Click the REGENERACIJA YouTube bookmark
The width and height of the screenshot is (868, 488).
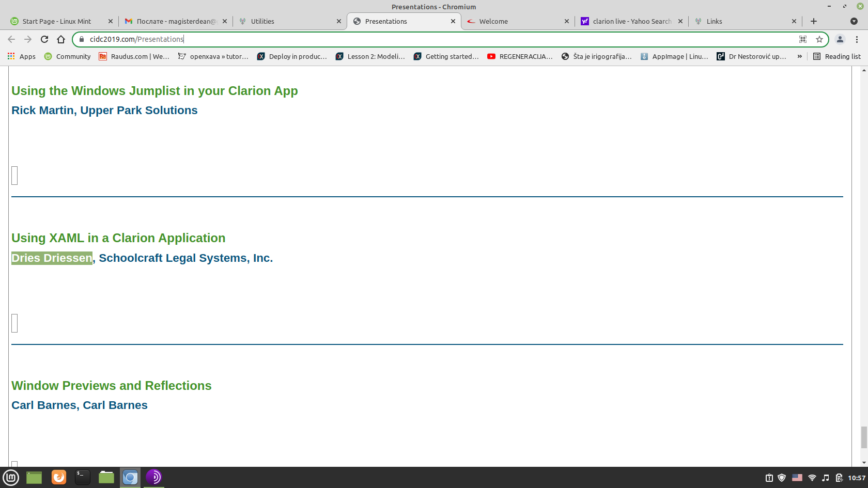pyautogui.click(x=520, y=56)
